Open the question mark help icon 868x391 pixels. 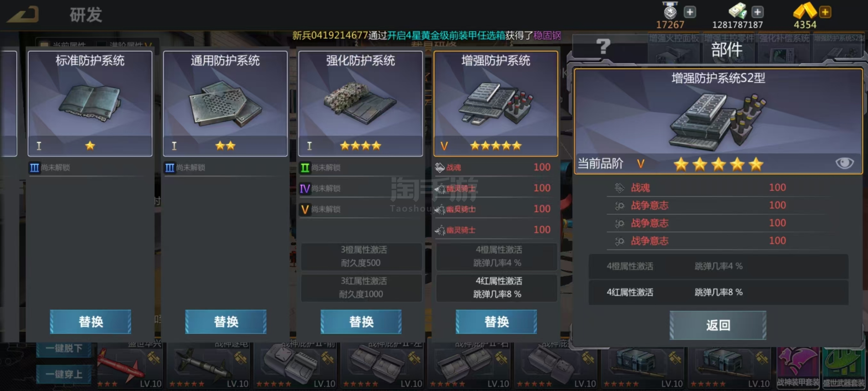603,47
